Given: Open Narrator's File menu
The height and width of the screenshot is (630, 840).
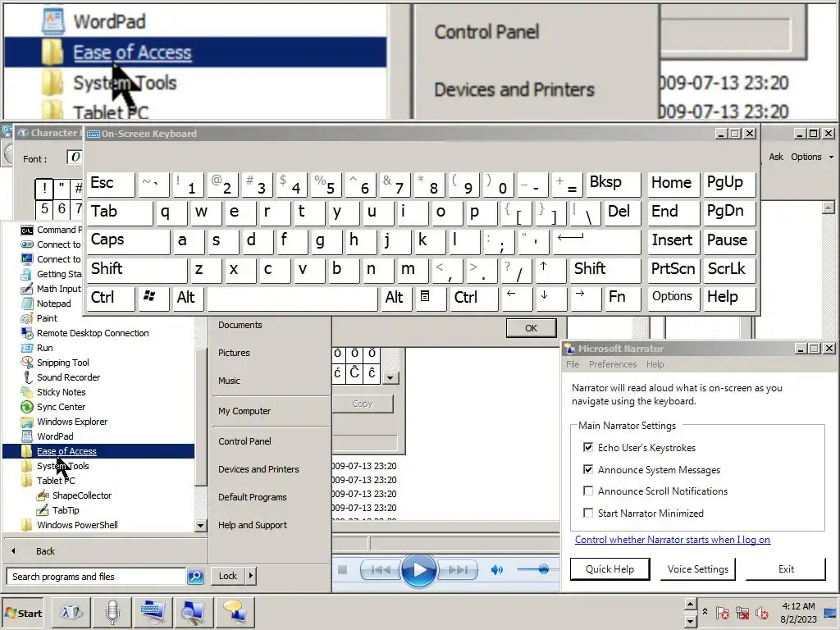Looking at the screenshot, I should tap(573, 364).
